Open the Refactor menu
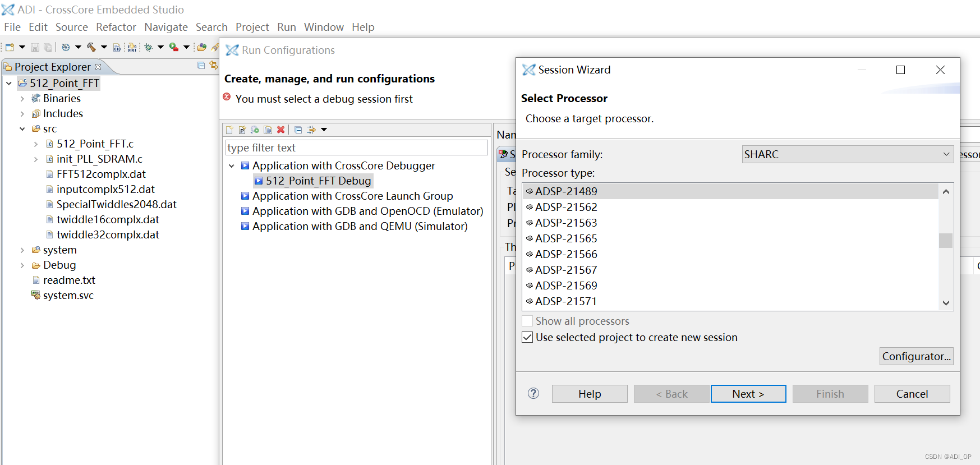This screenshot has width=980, height=465. pyautogui.click(x=116, y=27)
